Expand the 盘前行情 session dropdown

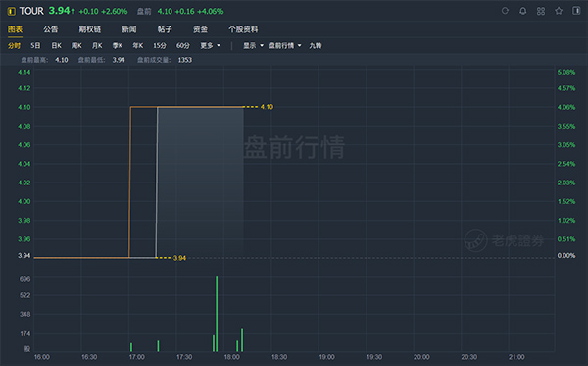tap(285, 46)
